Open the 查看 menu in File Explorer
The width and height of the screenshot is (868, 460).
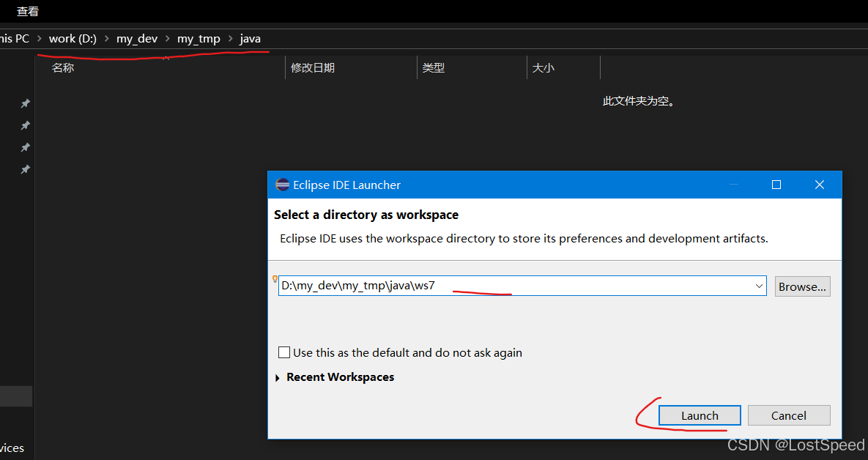click(28, 11)
